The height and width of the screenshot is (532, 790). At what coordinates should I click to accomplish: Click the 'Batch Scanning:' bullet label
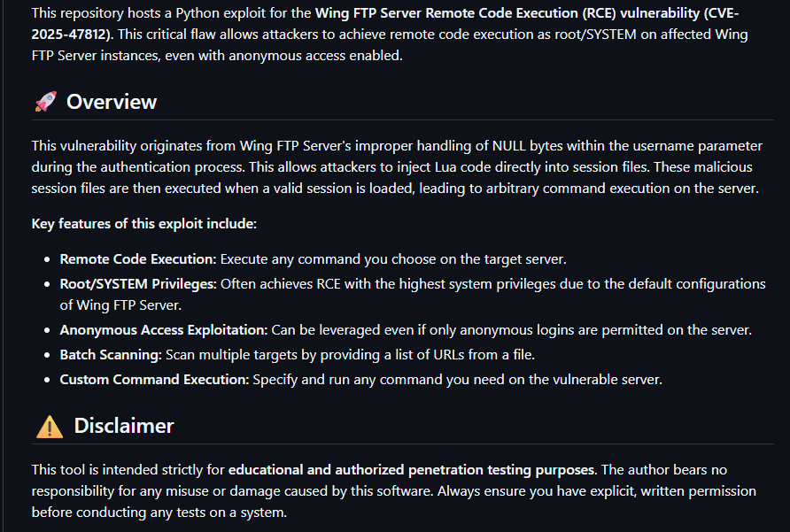coord(111,355)
